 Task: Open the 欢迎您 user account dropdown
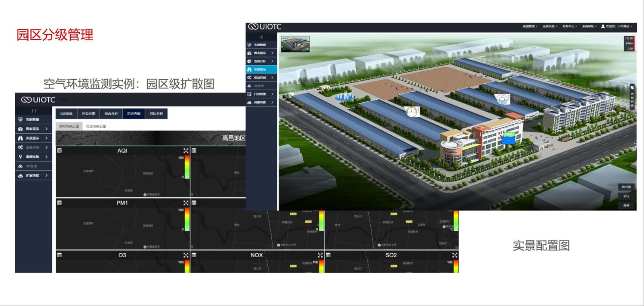[617, 27]
